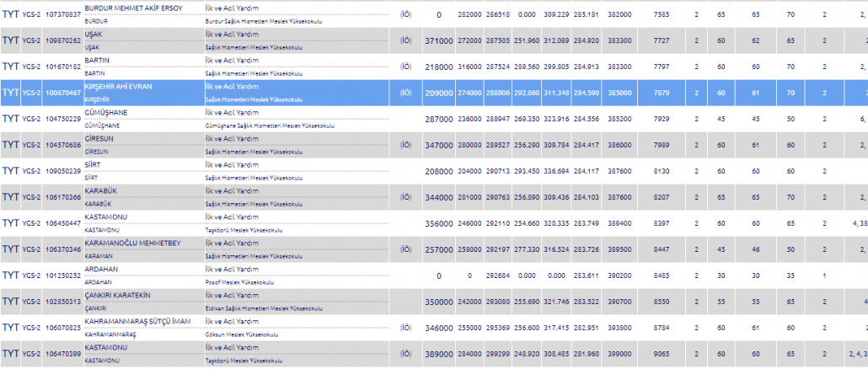Select program code 106470399 in the last row

pos(63,355)
